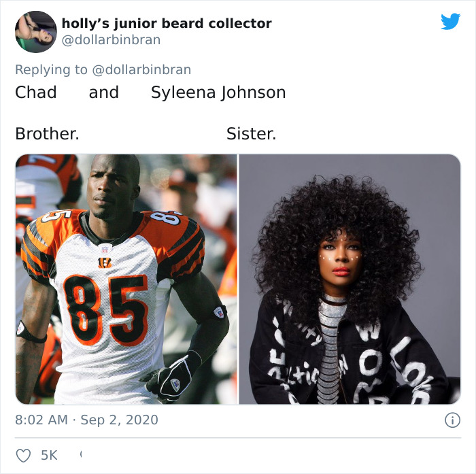
Task: Click the Sep 2, 2020 date
Action: 119,420
